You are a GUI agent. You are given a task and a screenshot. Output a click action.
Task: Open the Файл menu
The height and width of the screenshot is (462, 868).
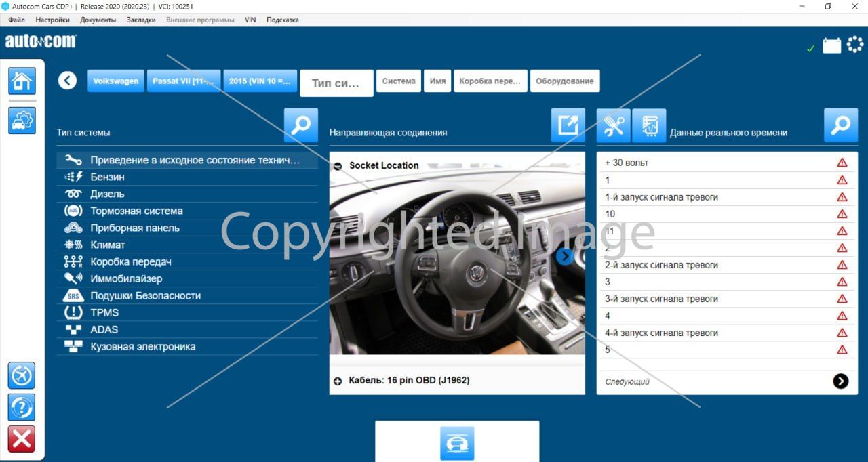17,20
